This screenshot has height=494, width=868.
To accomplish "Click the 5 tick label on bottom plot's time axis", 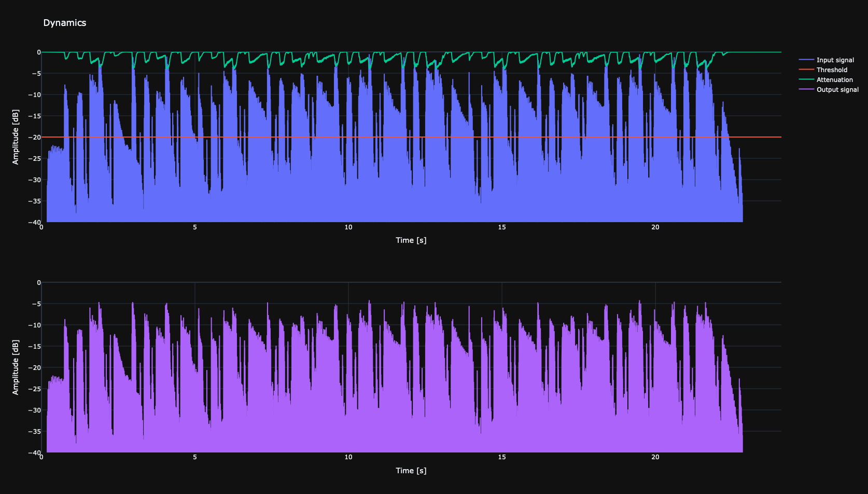I will [195, 457].
